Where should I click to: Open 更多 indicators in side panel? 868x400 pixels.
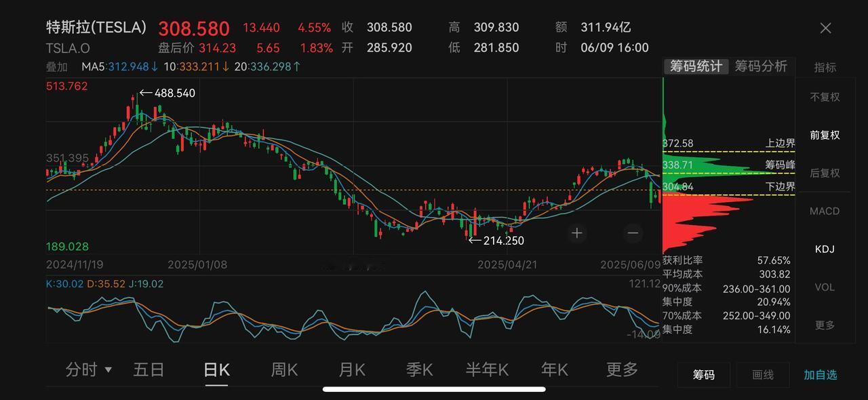tap(825, 325)
